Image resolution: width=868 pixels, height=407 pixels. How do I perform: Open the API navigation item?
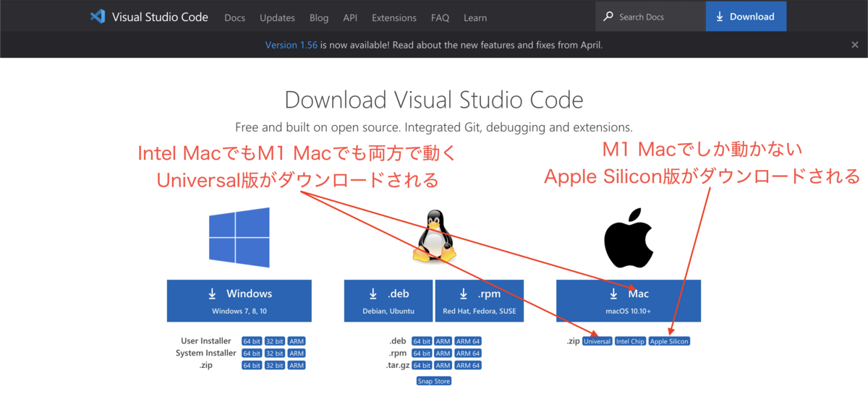pos(350,17)
